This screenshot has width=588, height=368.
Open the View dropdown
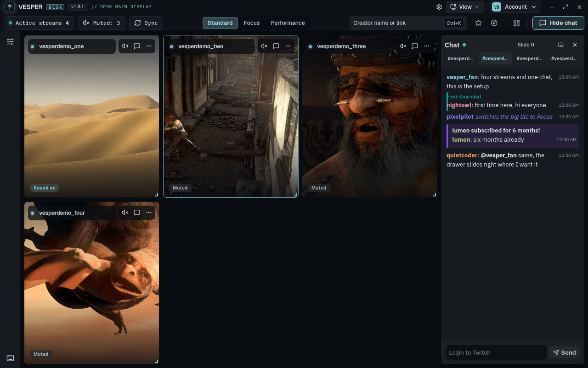coord(465,7)
